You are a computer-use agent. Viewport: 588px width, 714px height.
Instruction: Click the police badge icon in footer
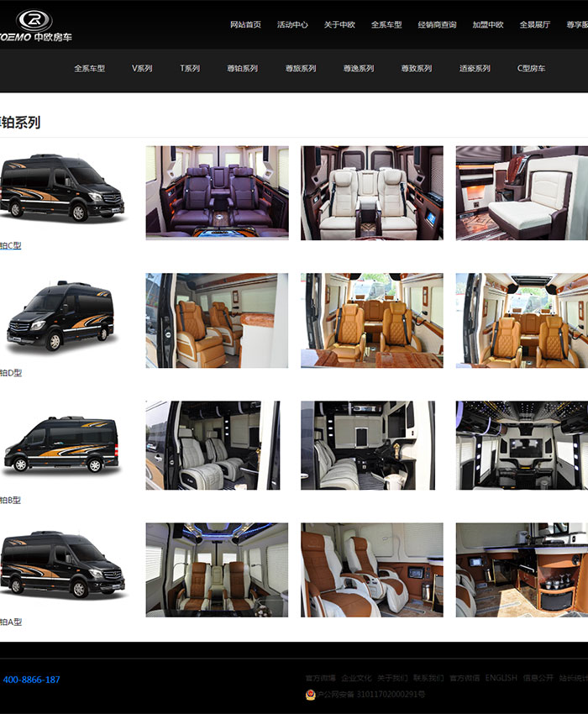point(311,695)
